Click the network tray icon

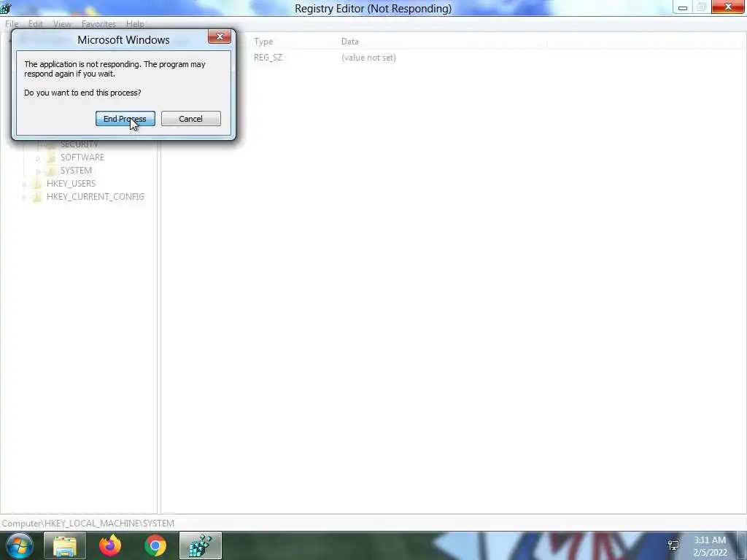[x=673, y=545]
